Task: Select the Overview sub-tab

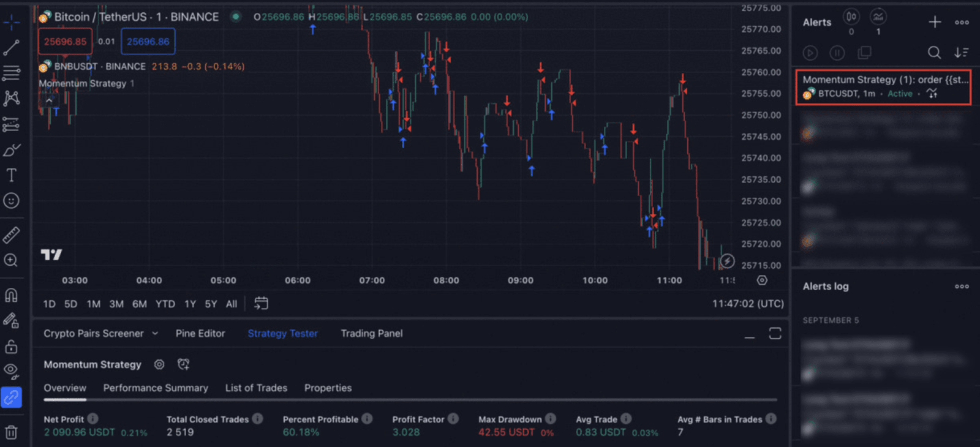Action: (65, 388)
